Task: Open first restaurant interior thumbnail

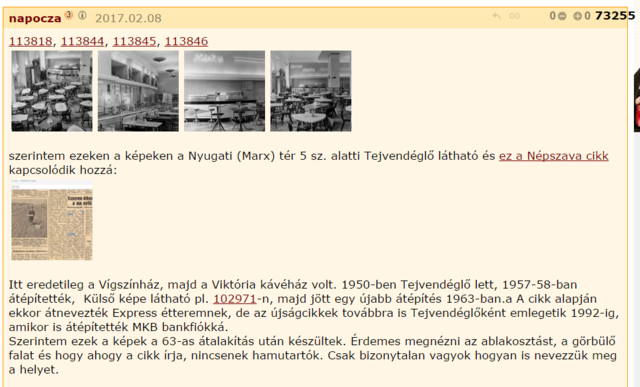Action: (52, 91)
